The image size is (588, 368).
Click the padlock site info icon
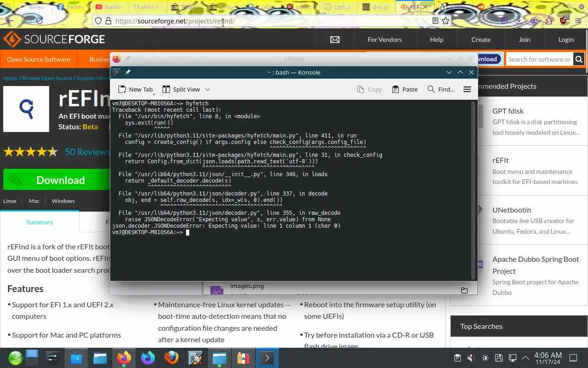coord(108,21)
